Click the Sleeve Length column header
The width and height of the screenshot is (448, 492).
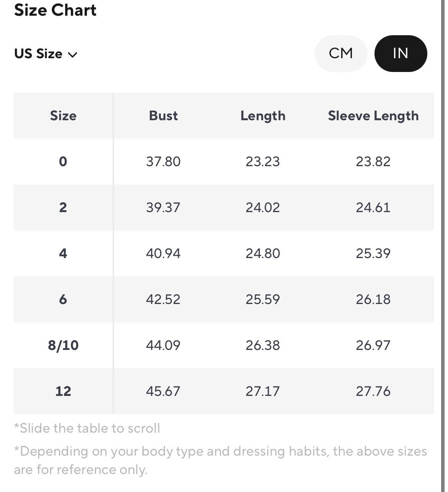373,116
